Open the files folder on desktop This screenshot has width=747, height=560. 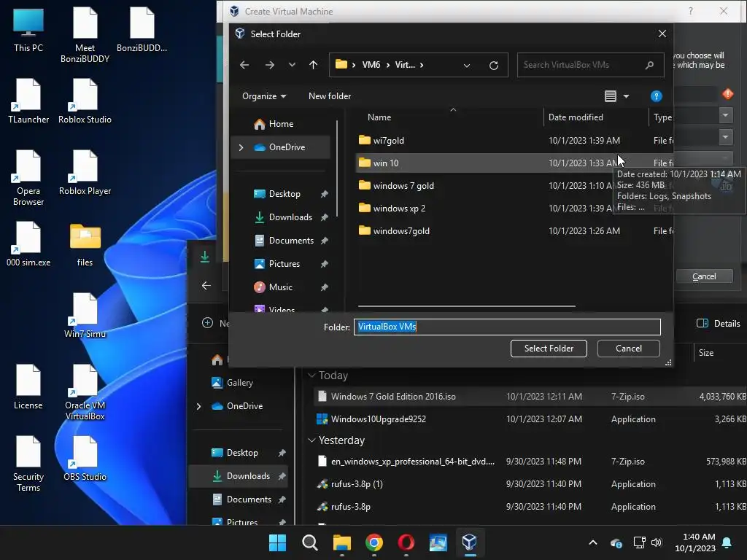(x=85, y=246)
